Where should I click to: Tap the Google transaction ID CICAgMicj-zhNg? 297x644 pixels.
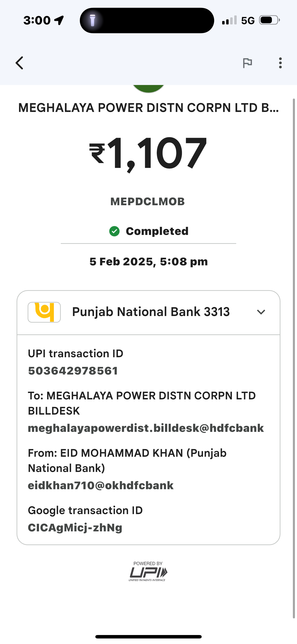pos(75,527)
